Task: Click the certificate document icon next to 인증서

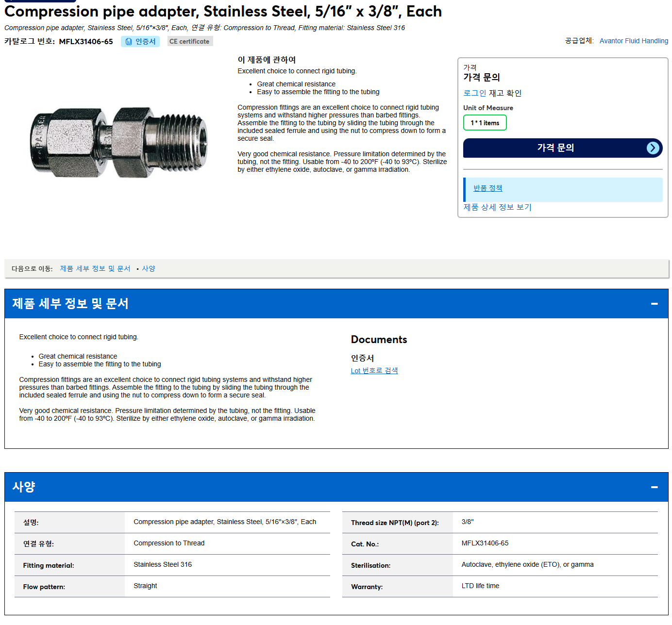Action: click(x=129, y=42)
